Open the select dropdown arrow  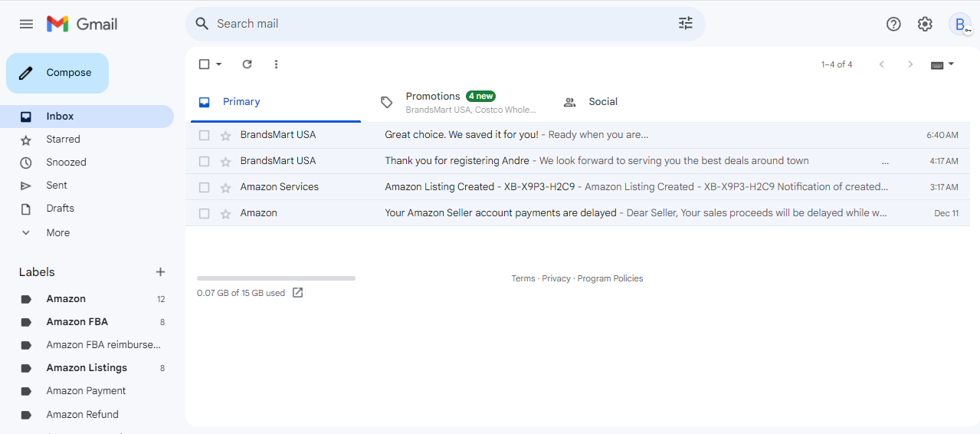point(218,64)
